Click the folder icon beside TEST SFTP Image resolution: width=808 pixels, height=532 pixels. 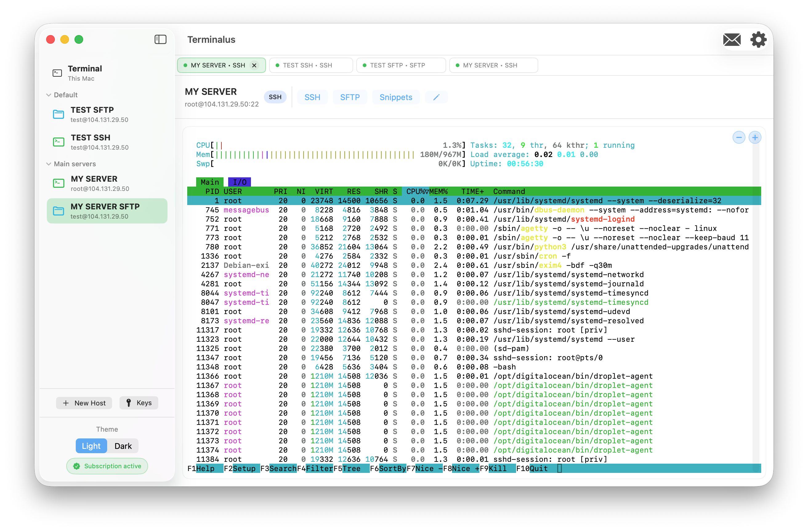[59, 114]
